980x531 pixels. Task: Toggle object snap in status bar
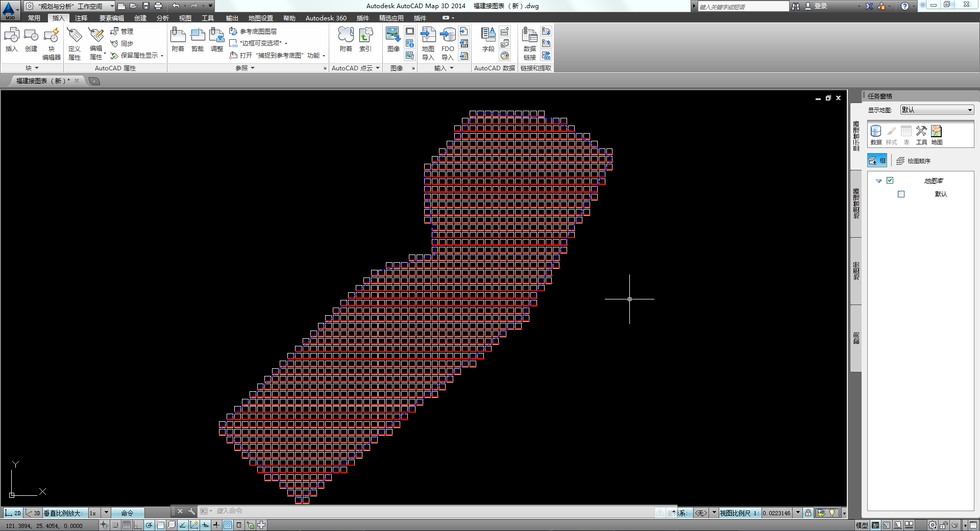click(x=160, y=525)
